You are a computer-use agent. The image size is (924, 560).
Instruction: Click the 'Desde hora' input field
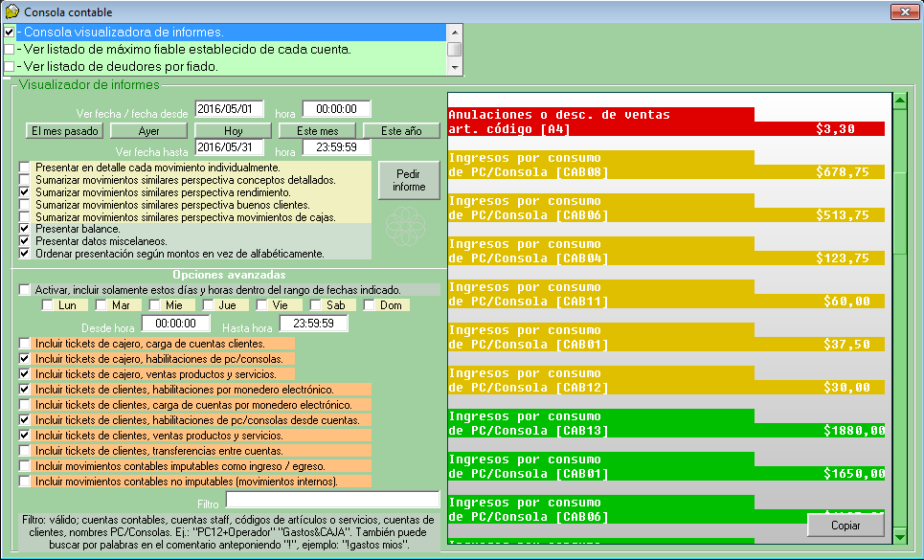[175, 324]
